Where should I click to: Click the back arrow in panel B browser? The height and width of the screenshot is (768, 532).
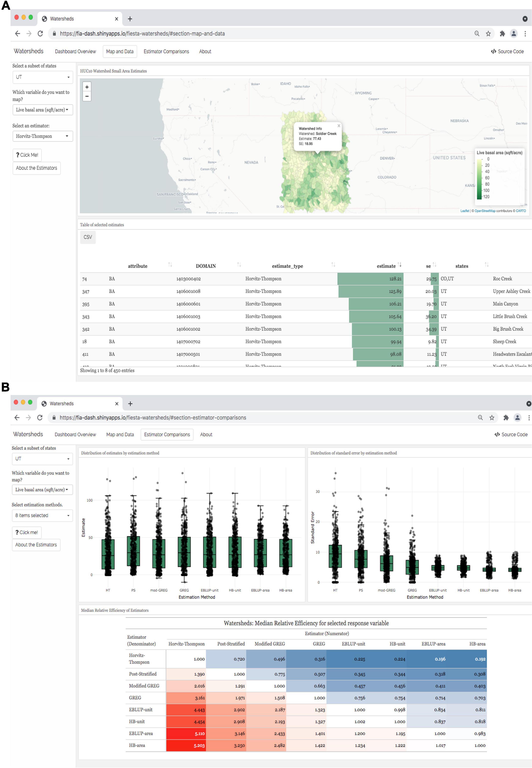coord(17,418)
